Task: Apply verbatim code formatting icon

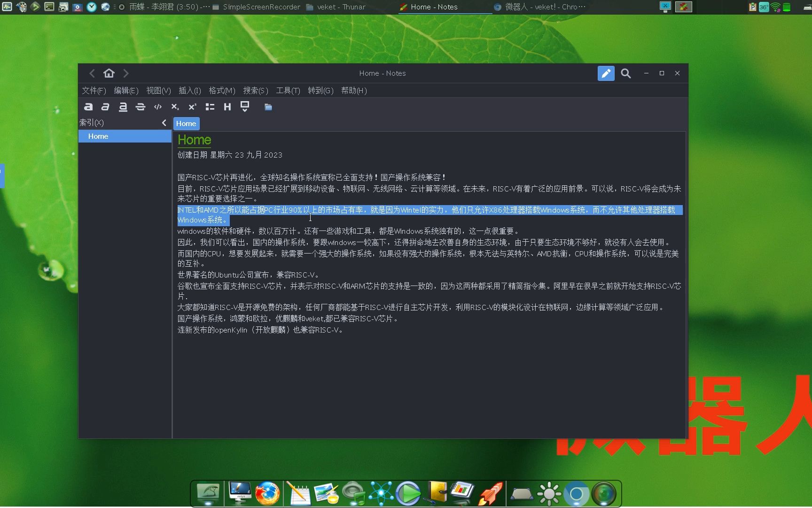Action: [158, 107]
